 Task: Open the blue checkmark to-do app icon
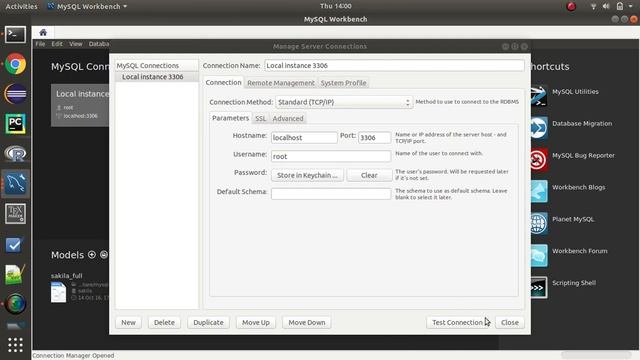point(15,245)
